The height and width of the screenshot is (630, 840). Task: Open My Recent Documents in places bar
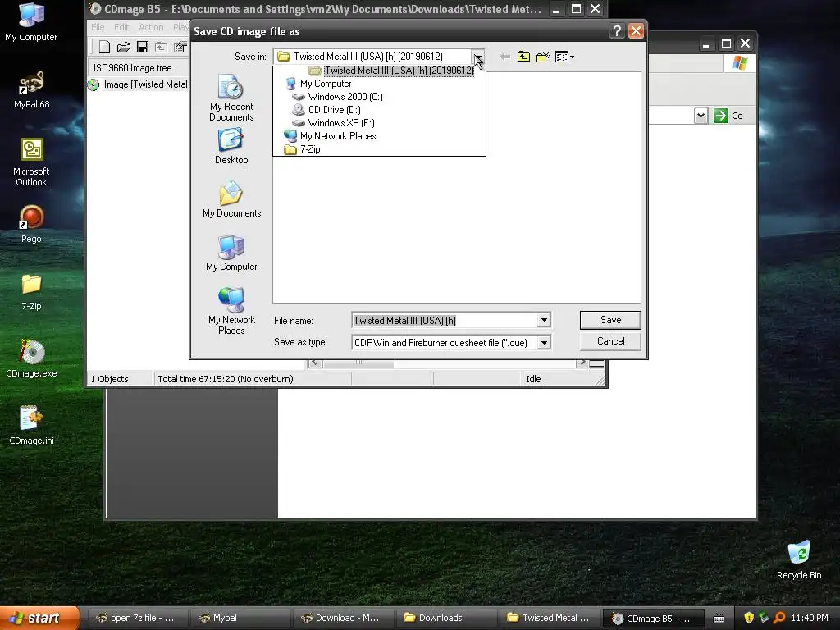click(x=231, y=98)
